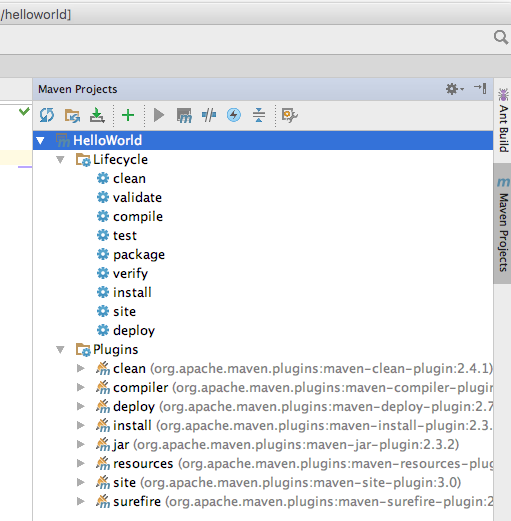
Task: Expand the resources plugin node
Action: pos(80,464)
